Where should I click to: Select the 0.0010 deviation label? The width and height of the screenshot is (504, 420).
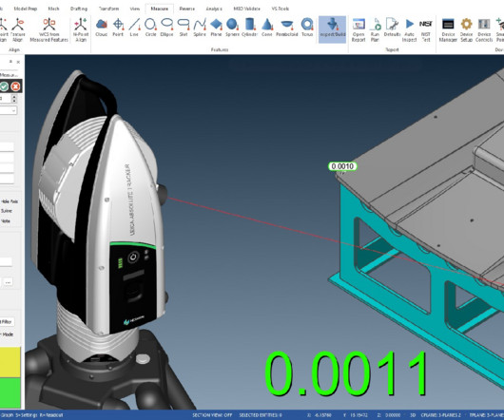(x=342, y=166)
